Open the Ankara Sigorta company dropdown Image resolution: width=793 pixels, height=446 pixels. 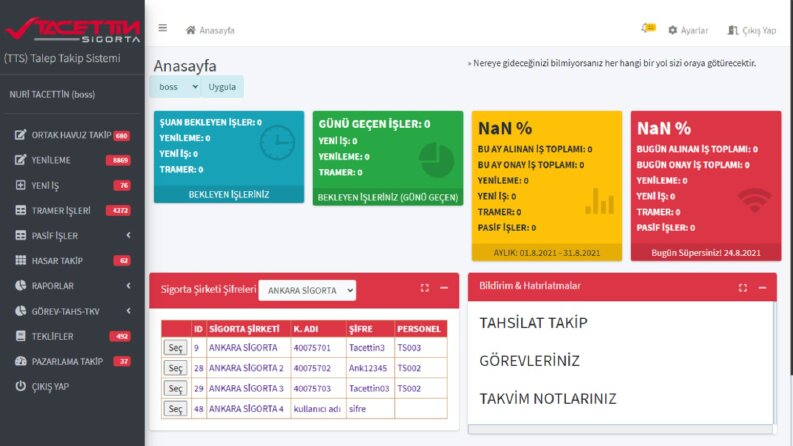(x=307, y=290)
